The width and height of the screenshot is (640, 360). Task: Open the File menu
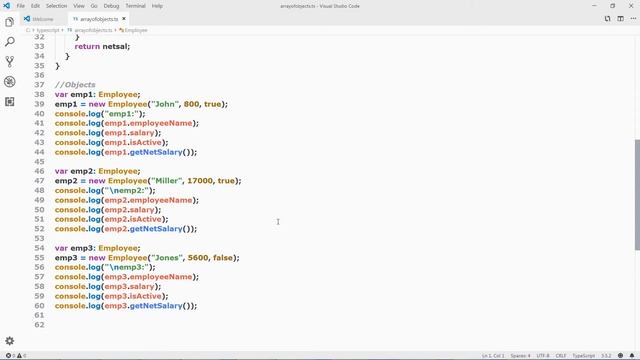[21, 6]
